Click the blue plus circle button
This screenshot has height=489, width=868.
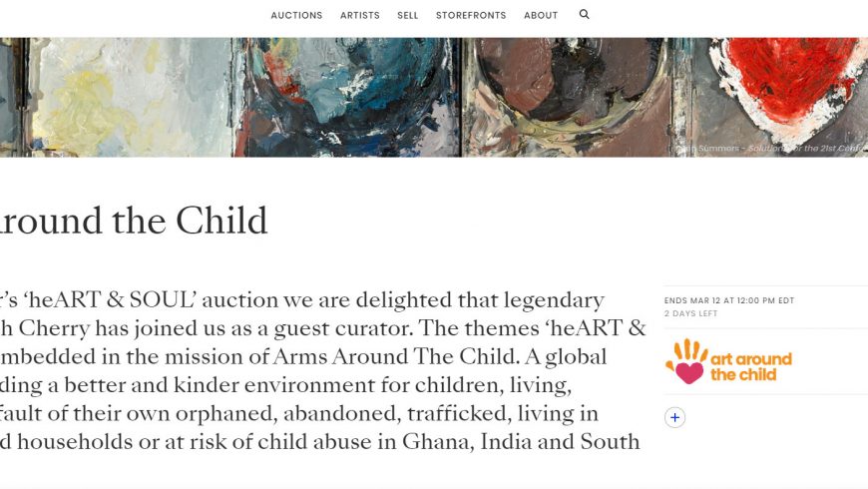point(675,418)
